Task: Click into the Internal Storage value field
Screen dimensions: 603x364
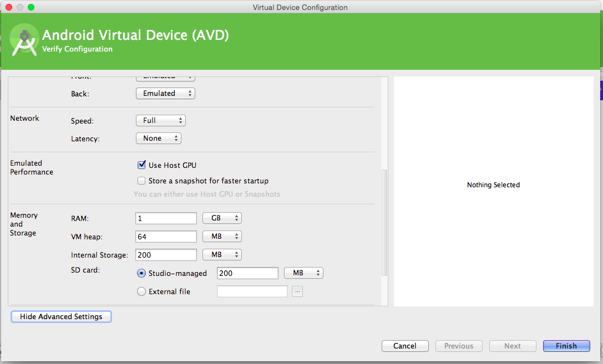Action: pos(166,254)
